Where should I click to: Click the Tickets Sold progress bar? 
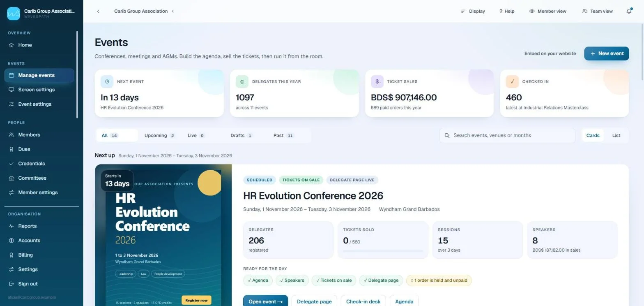(x=383, y=250)
